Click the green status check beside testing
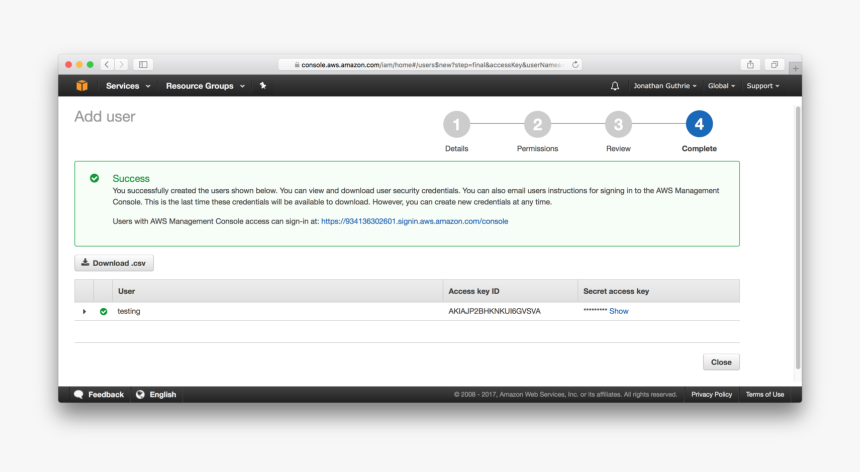The width and height of the screenshot is (860, 472). [103, 311]
